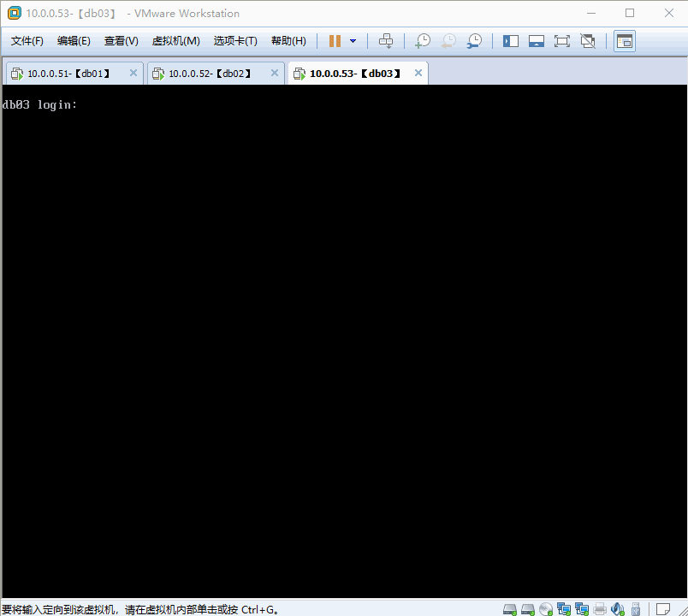This screenshot has height=616, width=688.
Task: Take a snapshot of this VM
Action: tap(423, 41)
